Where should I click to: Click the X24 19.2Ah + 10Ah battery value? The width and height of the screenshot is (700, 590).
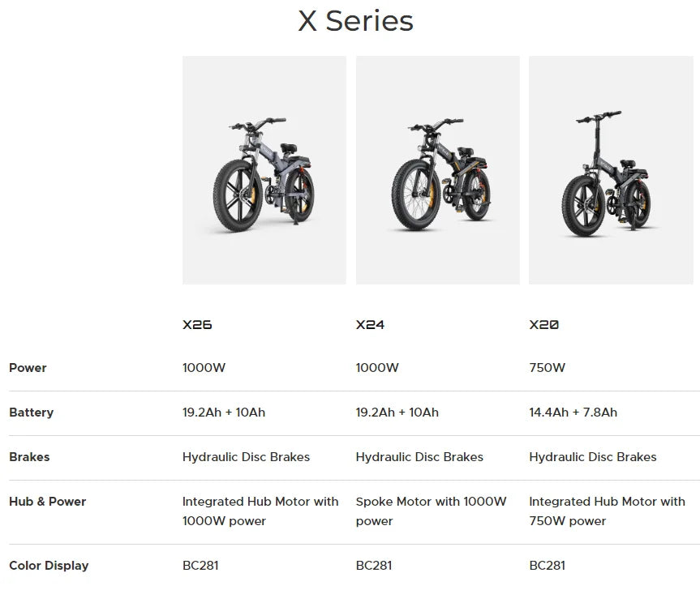(397, 413)
